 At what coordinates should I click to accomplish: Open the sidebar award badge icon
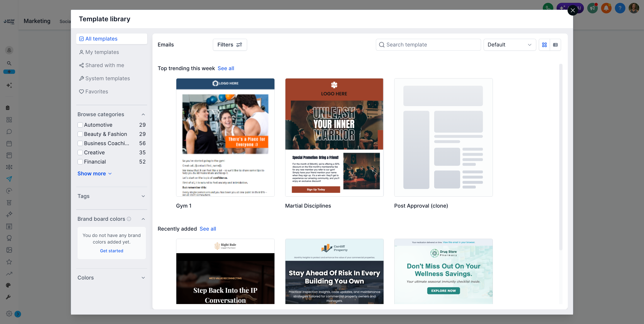9,238
